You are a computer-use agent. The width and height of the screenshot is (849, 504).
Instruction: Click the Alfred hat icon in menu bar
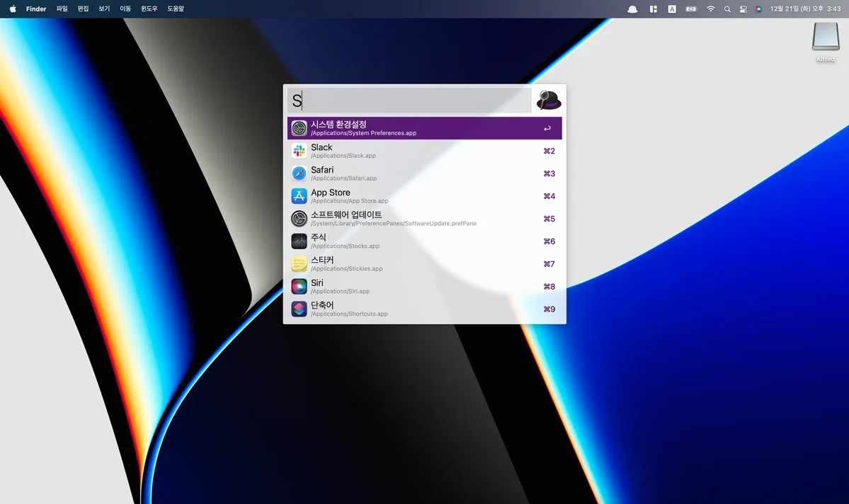pos(632,9)
